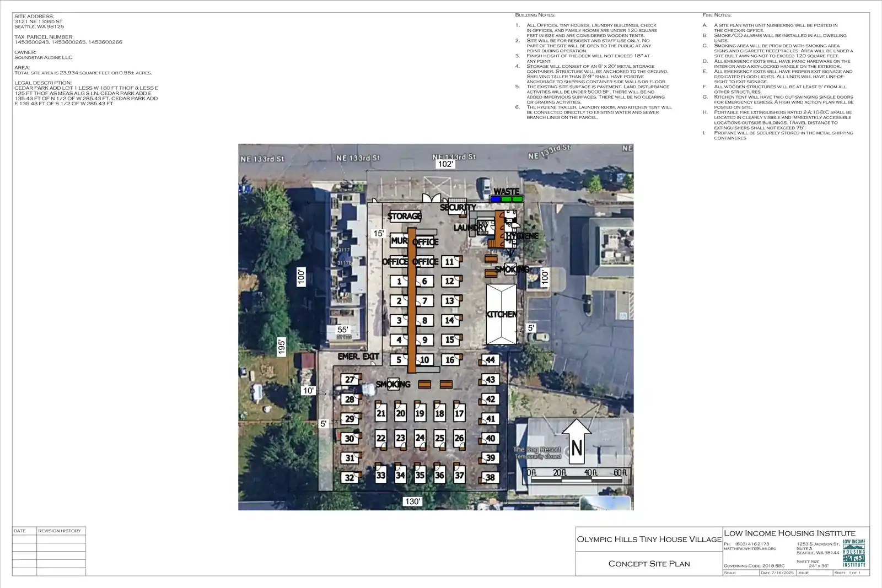Viewport: 882px width, 588px height.
Task: Click the REVISION HISTORY column header
Action: 60,531
